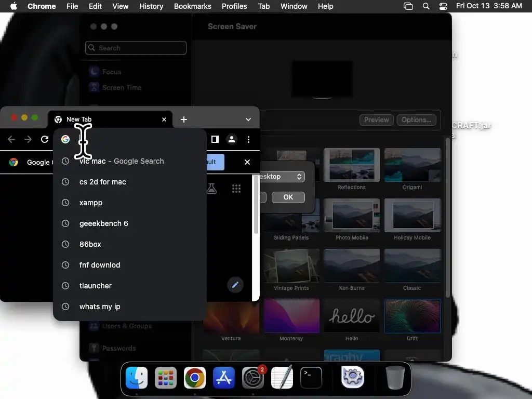The image size is (532, 399).
Task: Open Finder from the Dock
Action: 137,377
